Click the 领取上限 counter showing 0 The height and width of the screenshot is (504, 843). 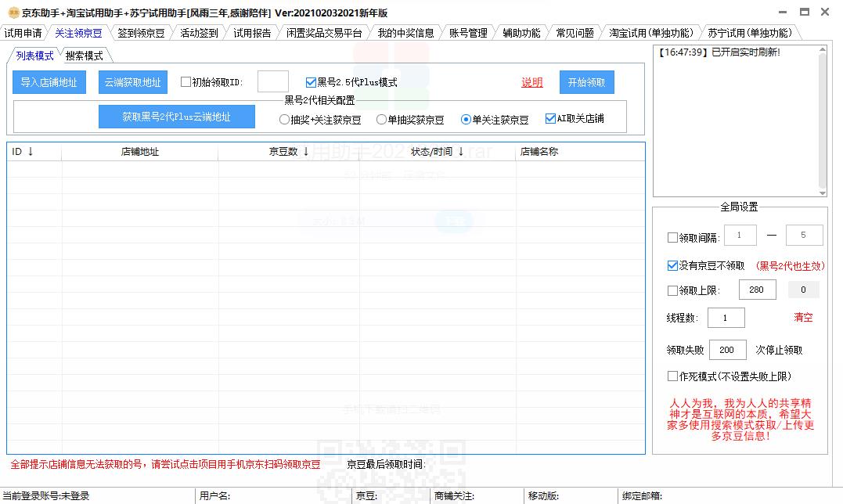coord(803,290)
